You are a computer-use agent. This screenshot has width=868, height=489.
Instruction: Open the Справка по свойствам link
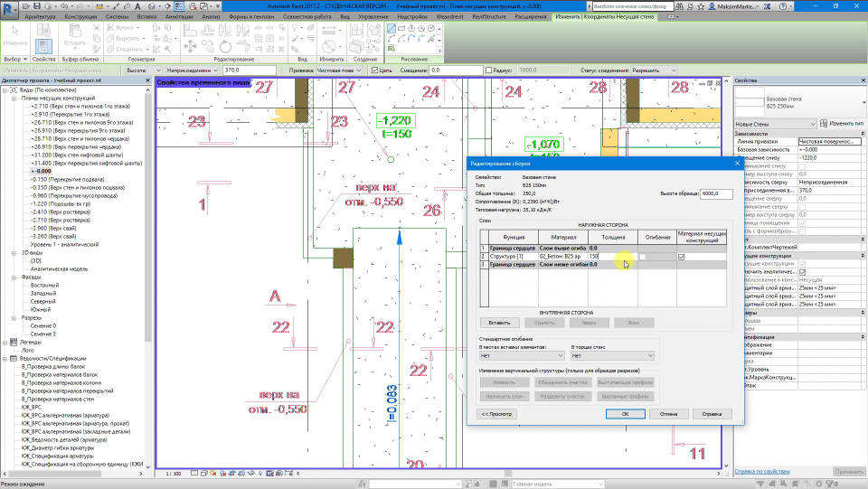762,472
